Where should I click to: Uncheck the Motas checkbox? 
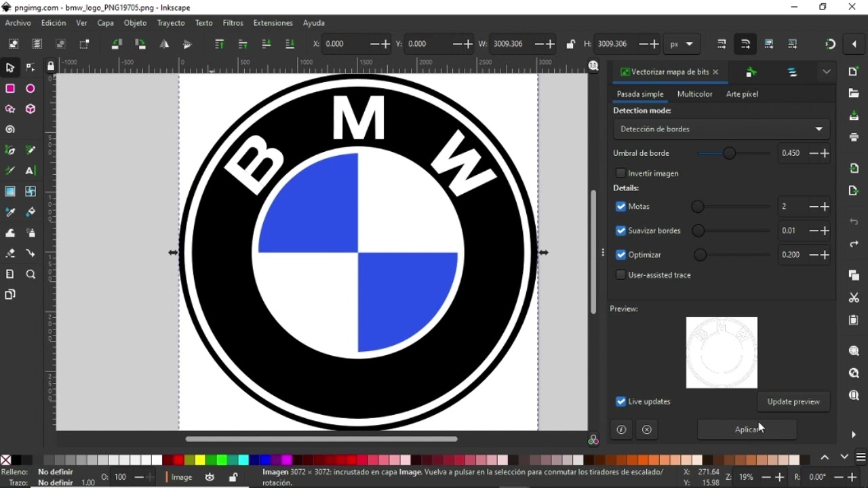(620, 207)
